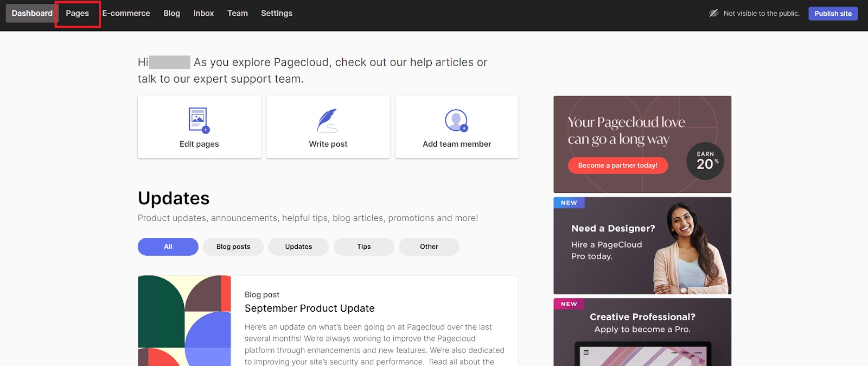Open the Blog menu item

click(x=171, y=13)
